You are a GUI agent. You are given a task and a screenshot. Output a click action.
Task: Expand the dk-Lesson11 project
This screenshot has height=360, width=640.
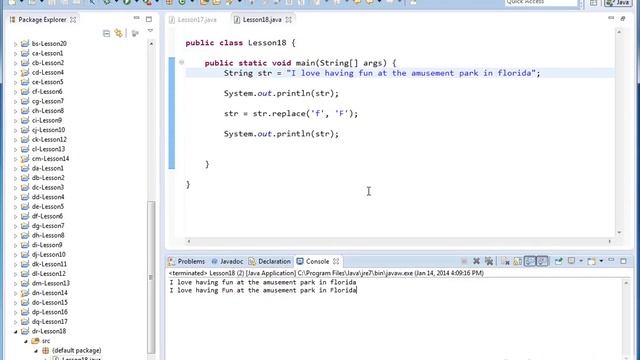[x=16, y=264]
